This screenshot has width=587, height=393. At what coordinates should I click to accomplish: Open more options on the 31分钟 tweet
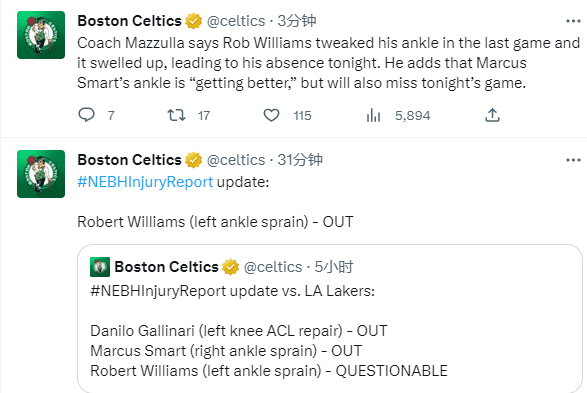click(573, 160)
